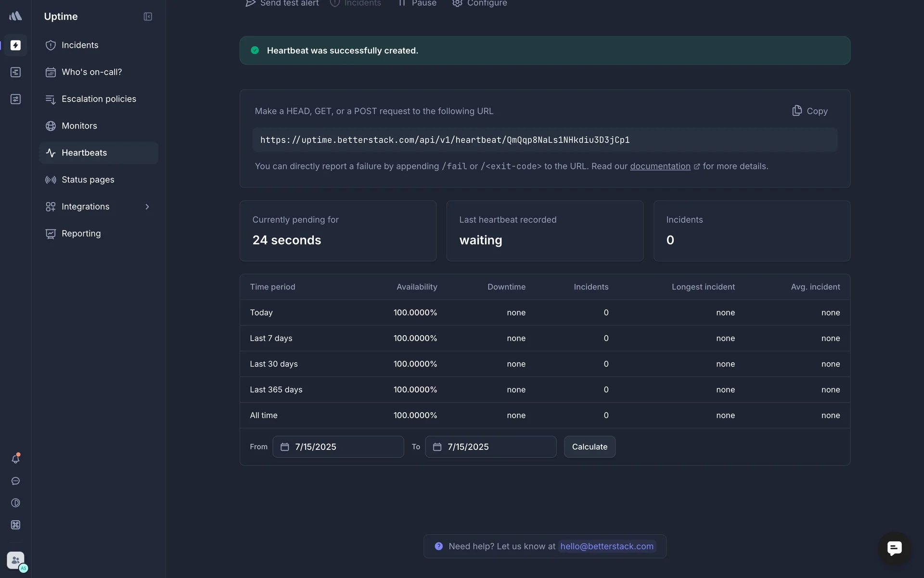Open the Monitors menu item
This screenshot has height=578, width=924.
pos(79,126)
